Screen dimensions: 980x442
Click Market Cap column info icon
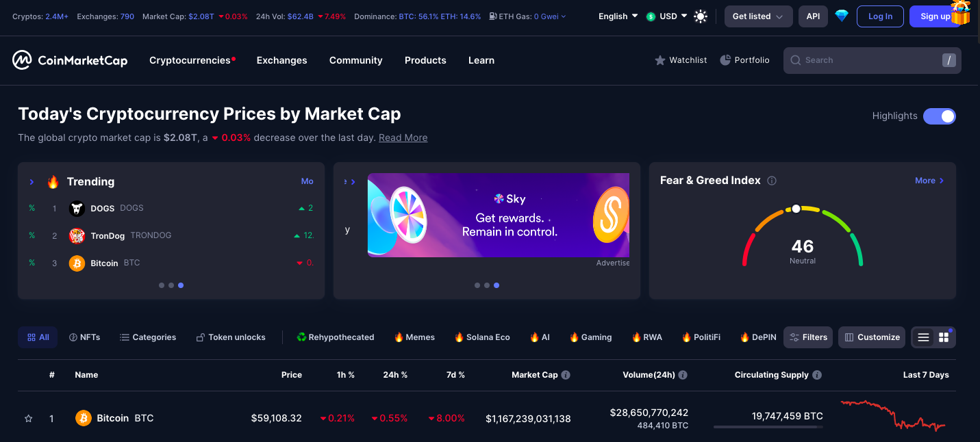(566, 375)
